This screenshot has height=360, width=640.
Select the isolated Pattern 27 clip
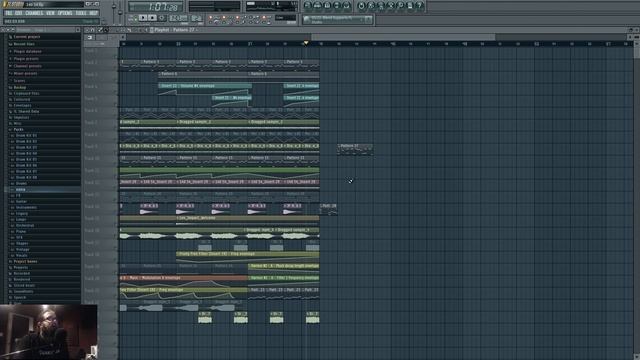(355, 149)
